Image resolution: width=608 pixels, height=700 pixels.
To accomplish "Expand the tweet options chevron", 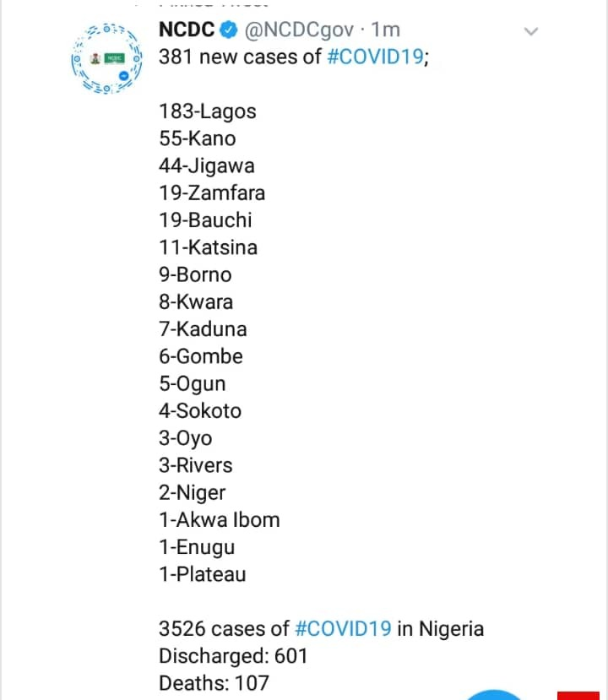I will [531, 32].
